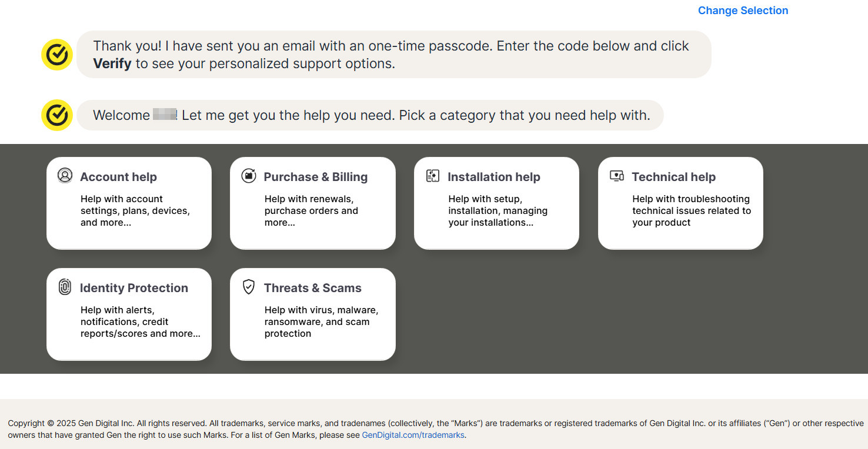This screenshot has width=868, height=449.
Task: Click the bold Verify word in message
Action: tap(112, 63)
